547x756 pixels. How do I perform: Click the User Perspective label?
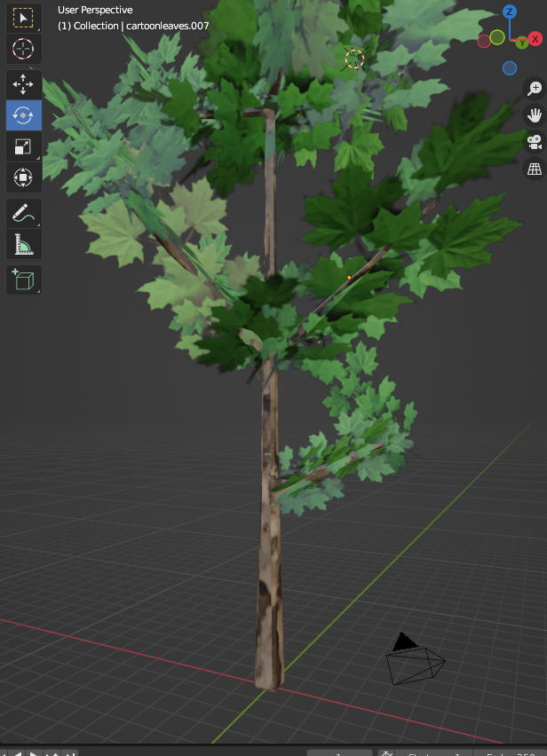[95, 10]
